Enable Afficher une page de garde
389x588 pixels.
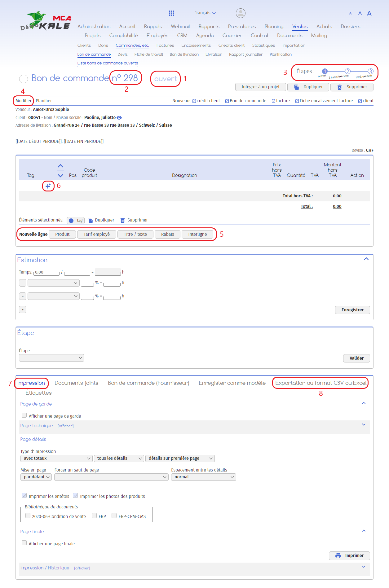pyautogui.click(x=24, y=415)
